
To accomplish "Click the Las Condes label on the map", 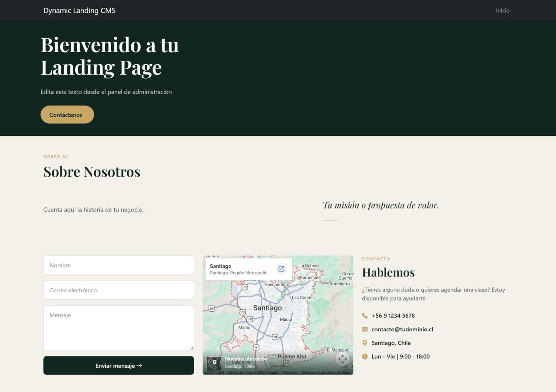I will coord(303,297).
